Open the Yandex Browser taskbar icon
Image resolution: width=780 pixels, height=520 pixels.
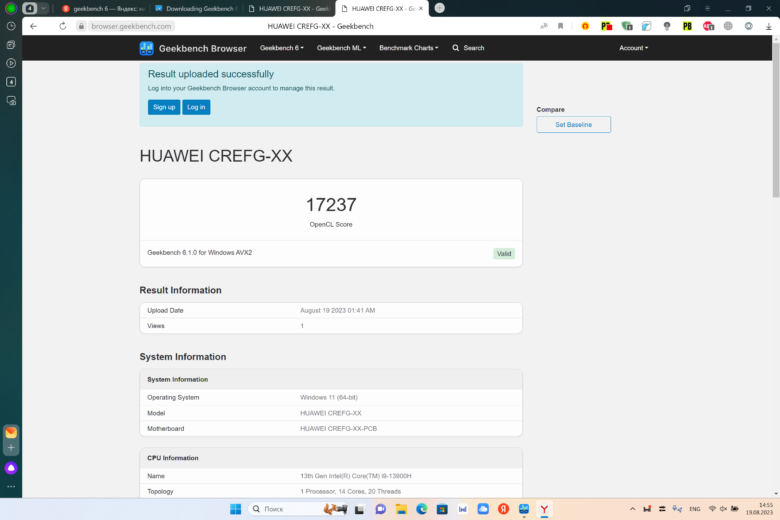(x=544, y=509)
